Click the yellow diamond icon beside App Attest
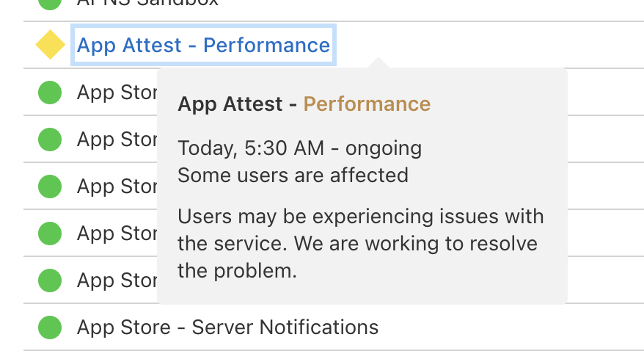Image resolution: width=644 pixels, height=351 pixels. 50,46
